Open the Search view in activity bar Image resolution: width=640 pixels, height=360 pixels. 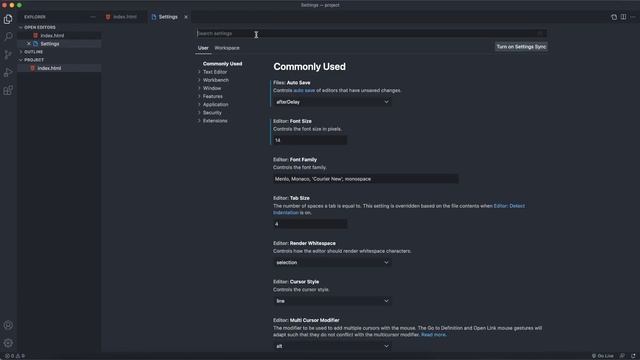click(8, 37)
